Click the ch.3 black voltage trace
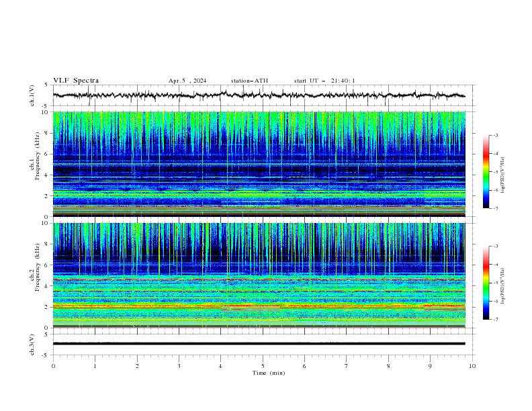This screenshot has height=411, width=532. click(x=259, y=344)
